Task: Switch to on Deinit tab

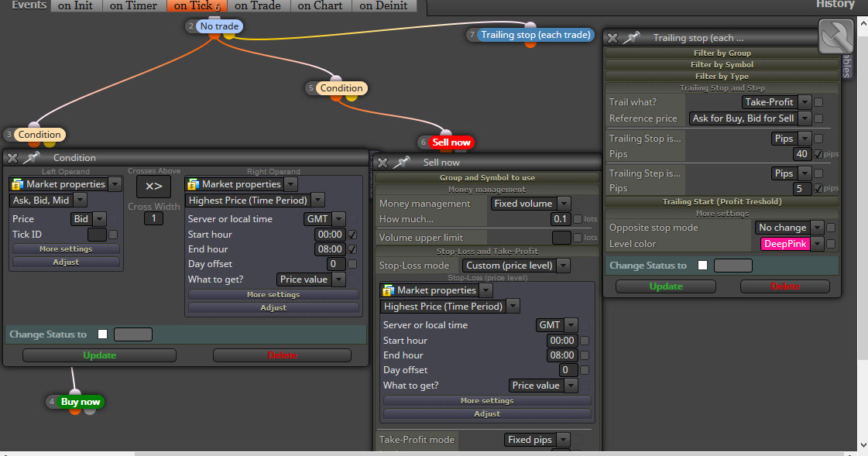Action: [383, 5]
